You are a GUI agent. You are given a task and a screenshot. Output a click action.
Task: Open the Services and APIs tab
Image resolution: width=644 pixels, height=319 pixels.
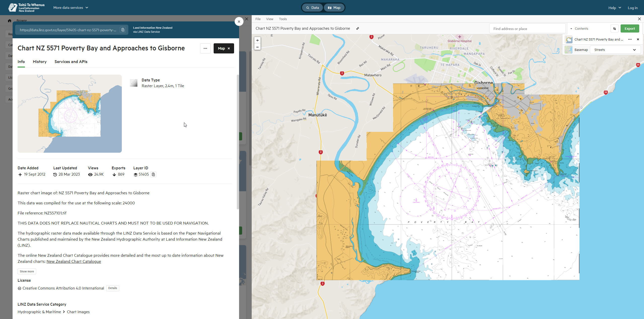pyautogui.click(x=71, y=62)
